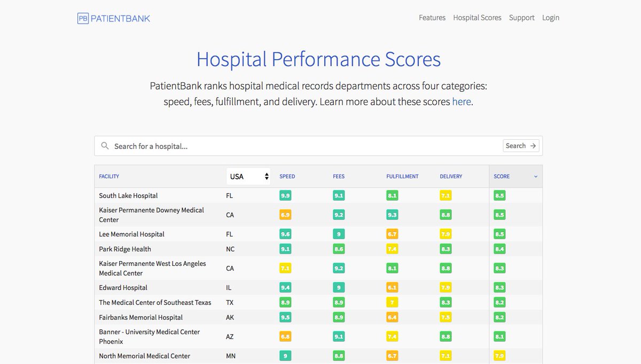641x364 pixels.
Task: Go to the Support page
Action: [522, 18]
